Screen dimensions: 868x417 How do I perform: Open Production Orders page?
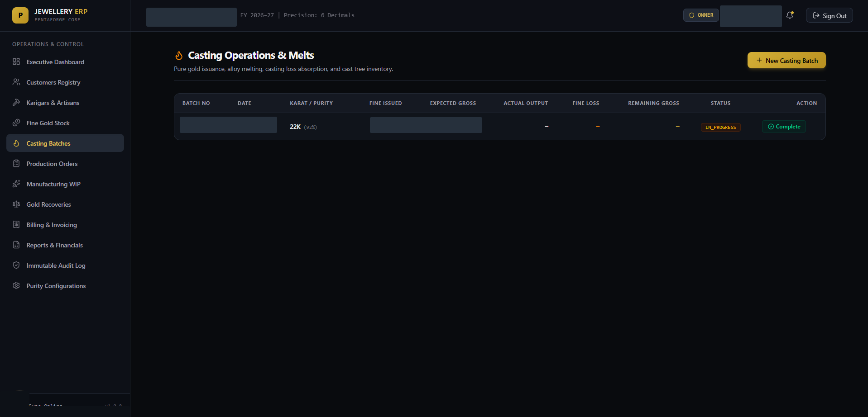point(65,164)
